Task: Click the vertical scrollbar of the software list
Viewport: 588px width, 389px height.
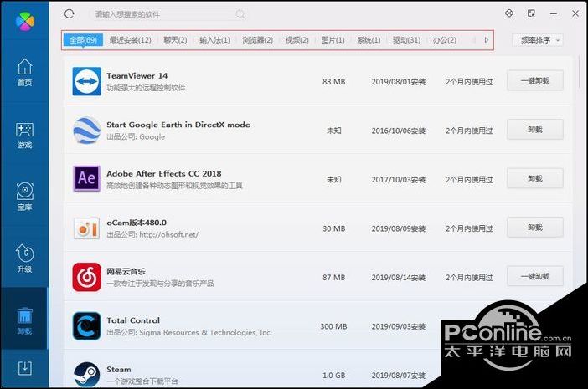Action: tap(580, 72)
